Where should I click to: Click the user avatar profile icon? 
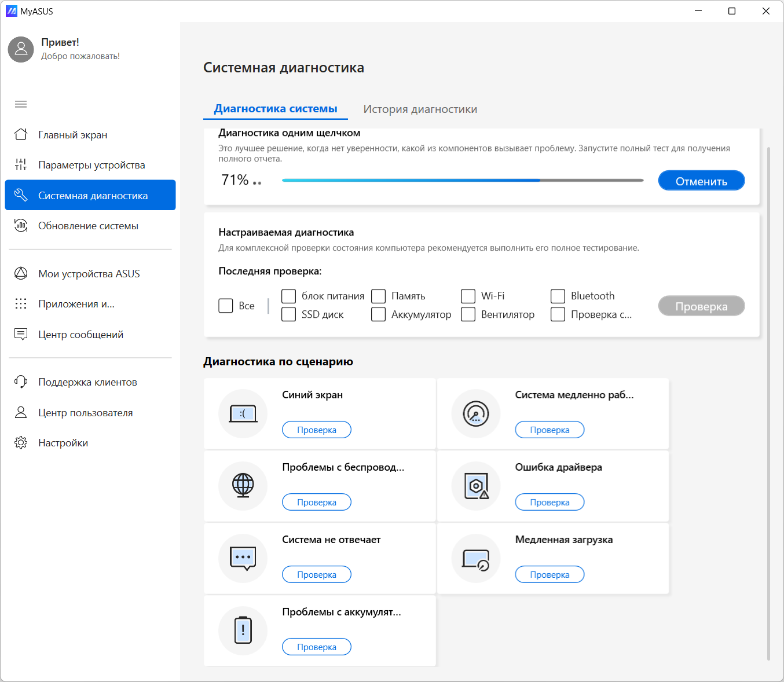pyautogui.click(x=21, y=50)
